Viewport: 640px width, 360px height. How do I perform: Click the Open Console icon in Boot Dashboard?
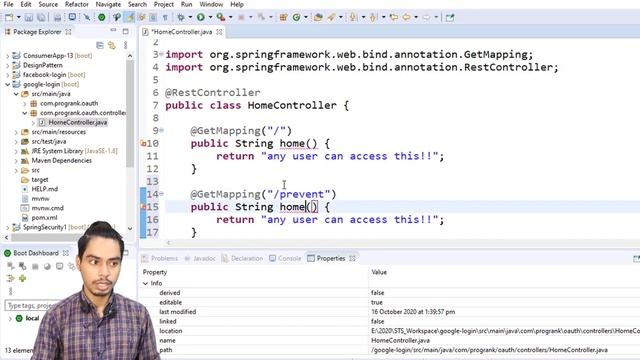pos(60,267)
